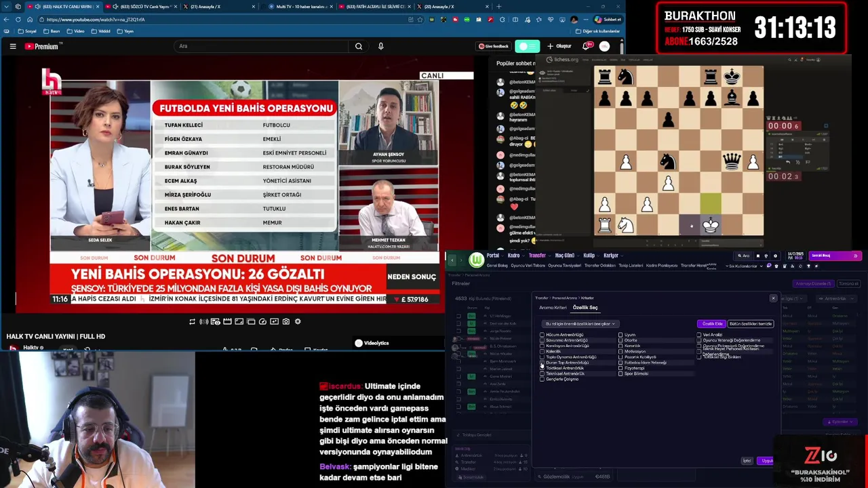Close the Kriterler dialog with X
Screen dimensions: 868x488
pyautogui.click(x=773, y=298)
